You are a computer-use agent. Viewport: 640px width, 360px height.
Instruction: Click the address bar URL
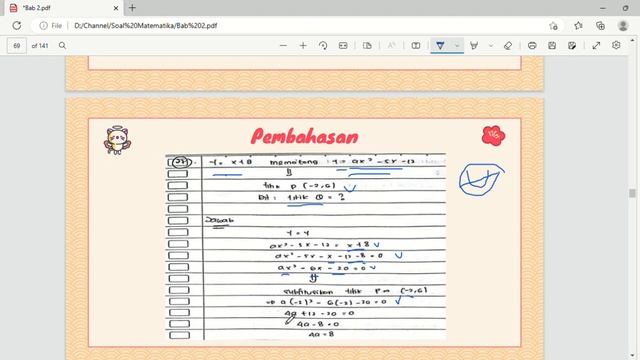coord(145,25)
